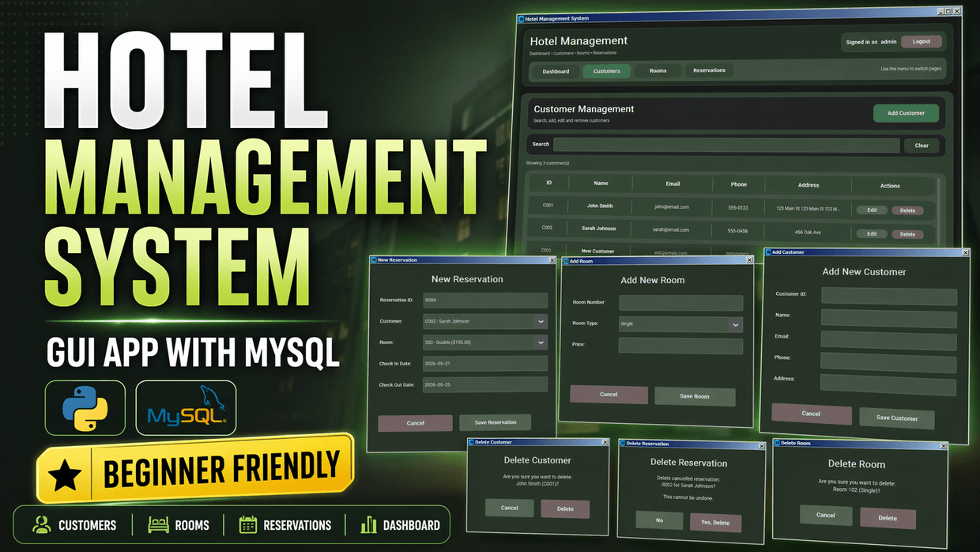Click the Email field in Add Customer

pyautogui.click(x=889, y=339)
